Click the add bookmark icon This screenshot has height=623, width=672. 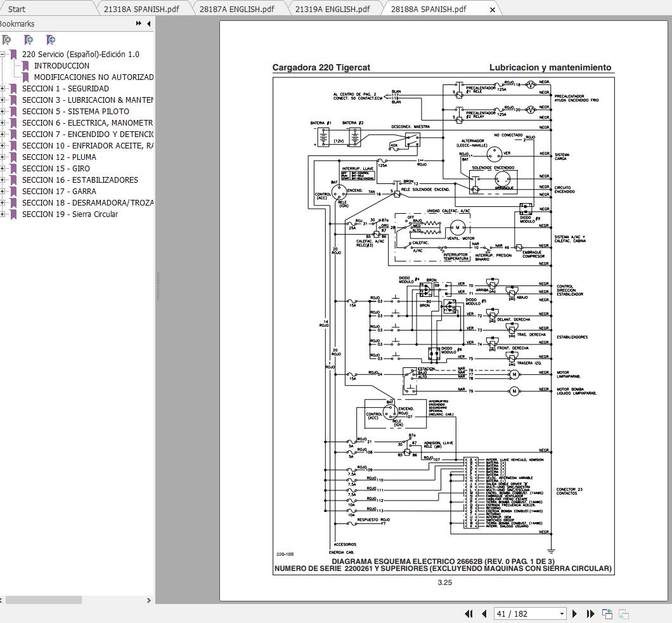coord(29,40)
